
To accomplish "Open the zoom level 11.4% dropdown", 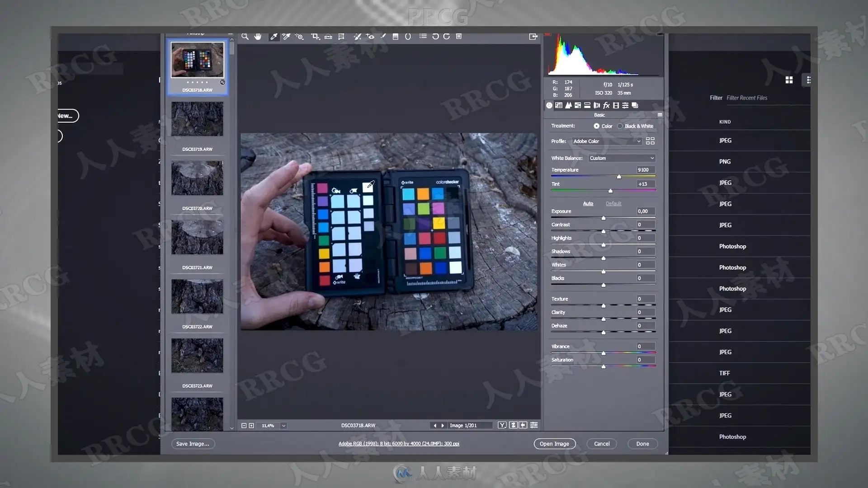I will pyautogui.click(x=283, y=426).
